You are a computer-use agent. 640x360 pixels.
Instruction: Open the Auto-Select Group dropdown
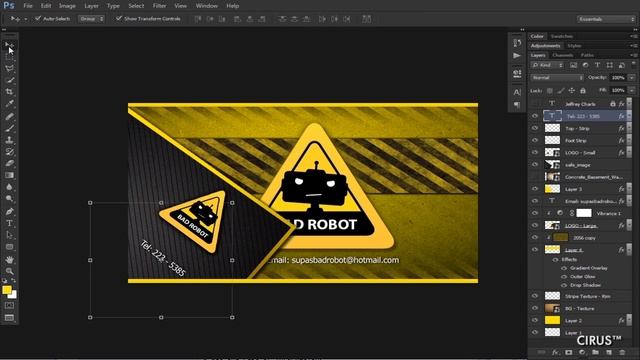(91, 19)
